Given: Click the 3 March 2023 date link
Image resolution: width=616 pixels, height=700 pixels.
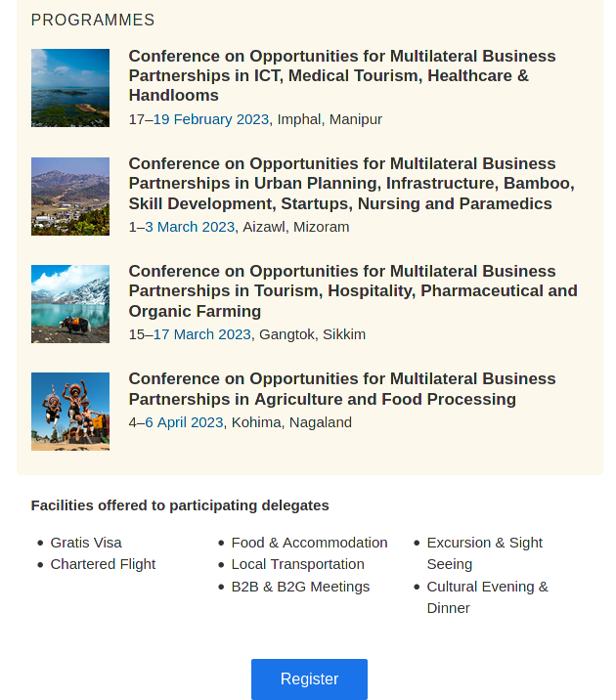Looking at the screenshot, I should 190,227.
